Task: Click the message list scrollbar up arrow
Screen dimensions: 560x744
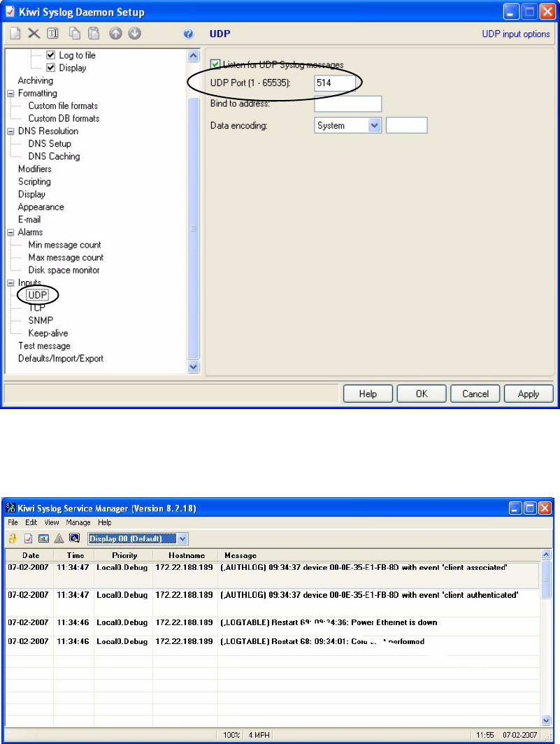Action: 546,555
